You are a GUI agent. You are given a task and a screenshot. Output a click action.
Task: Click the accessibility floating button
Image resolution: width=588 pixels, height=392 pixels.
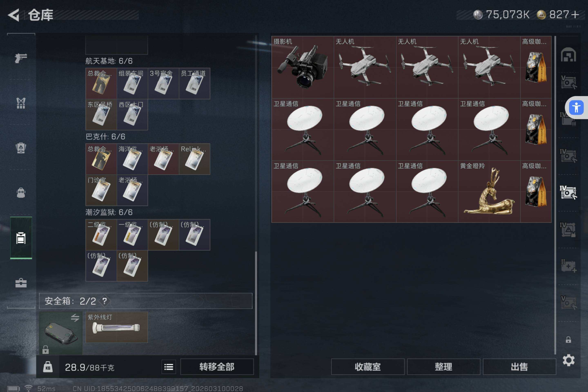[576, 108]
